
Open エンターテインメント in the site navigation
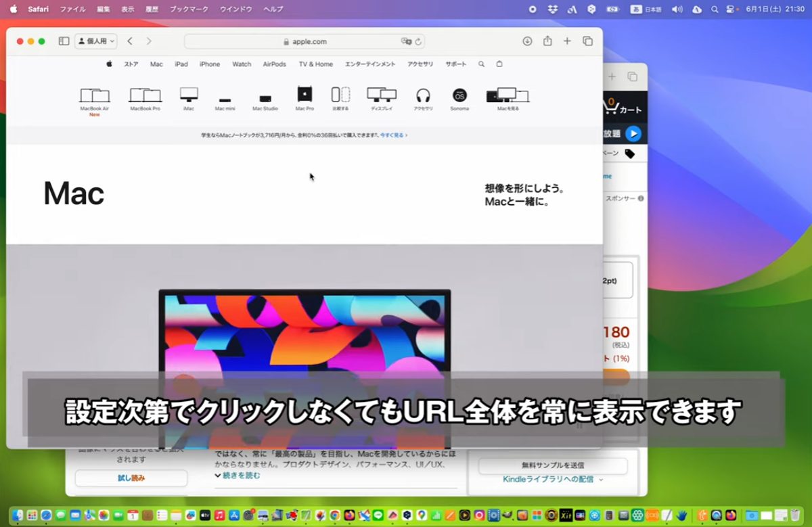(x=370, y=64)
